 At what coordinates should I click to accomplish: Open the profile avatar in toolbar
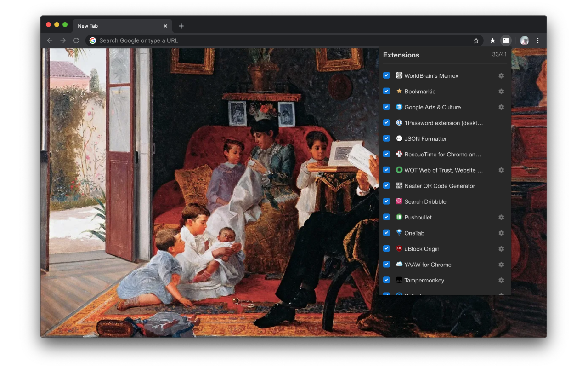click(x=524, y=40)
